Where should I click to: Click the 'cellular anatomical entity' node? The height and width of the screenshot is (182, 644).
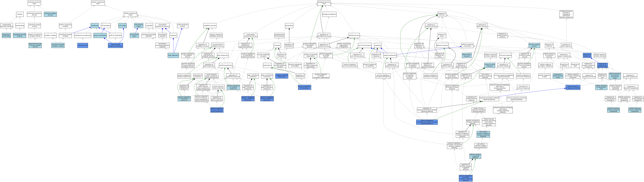130,14
